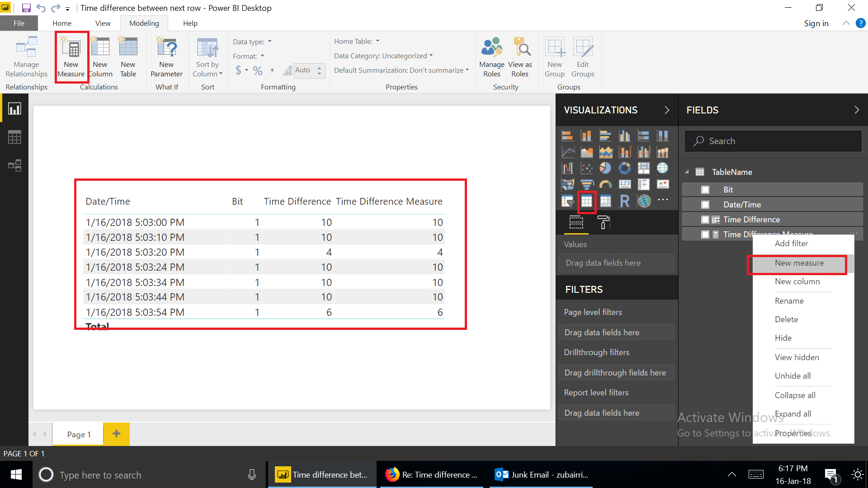Switch to Relationships view in left sidebar
This screenshot has width=868, height=488.
pyautogui.click(x=14, y=165)
